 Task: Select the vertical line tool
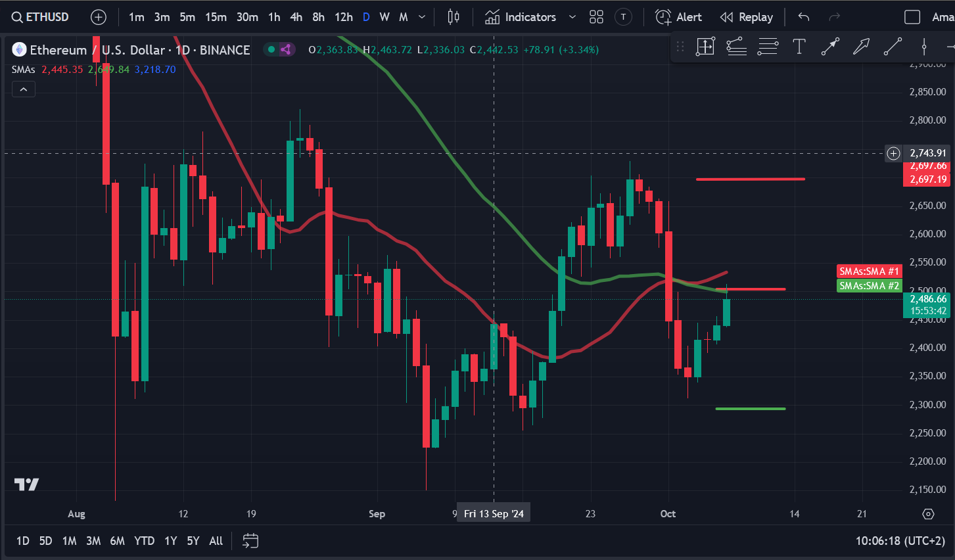click(924, 47)
